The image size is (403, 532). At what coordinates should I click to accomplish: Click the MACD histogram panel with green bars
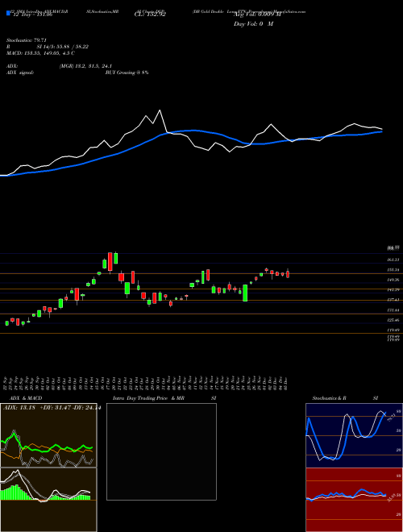48,500
